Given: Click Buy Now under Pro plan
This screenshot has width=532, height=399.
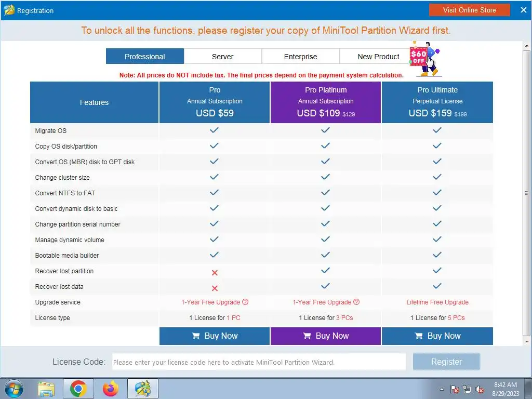Looking at the screenshot, I should tap(215, 336).
